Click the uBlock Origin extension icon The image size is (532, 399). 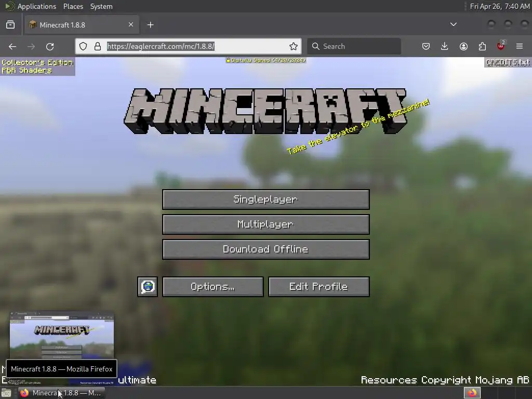pos(501,46)
